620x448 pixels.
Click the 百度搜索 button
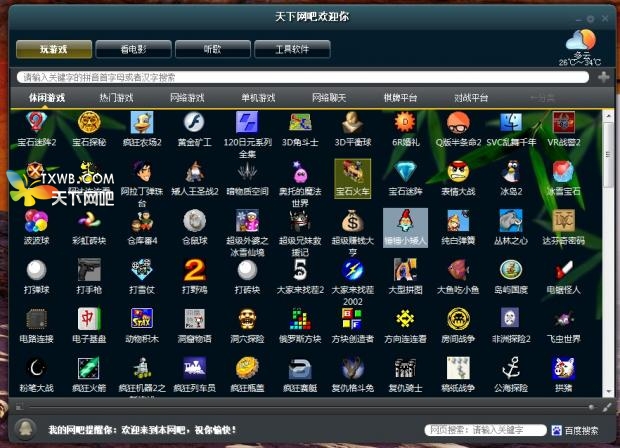(575, 430)
